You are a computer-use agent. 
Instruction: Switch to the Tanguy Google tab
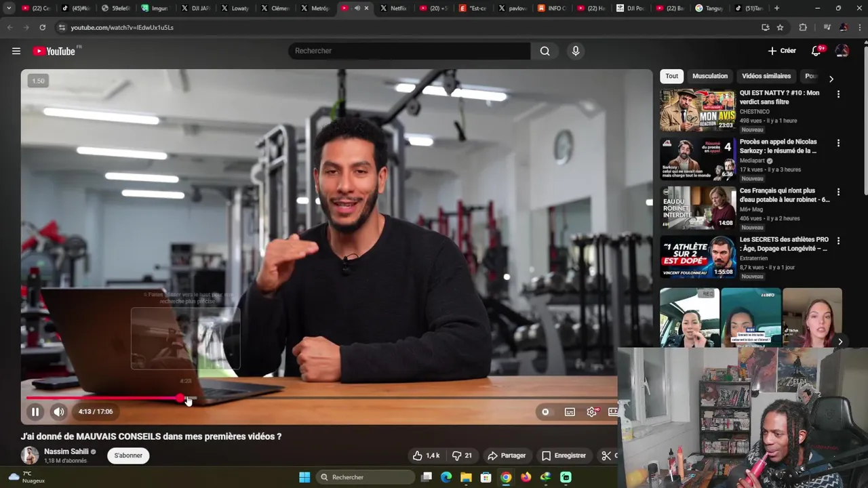point(709,8)
